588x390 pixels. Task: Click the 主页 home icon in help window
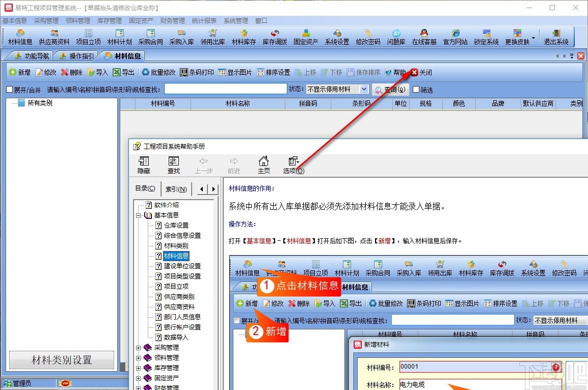(x=263, y=164)
